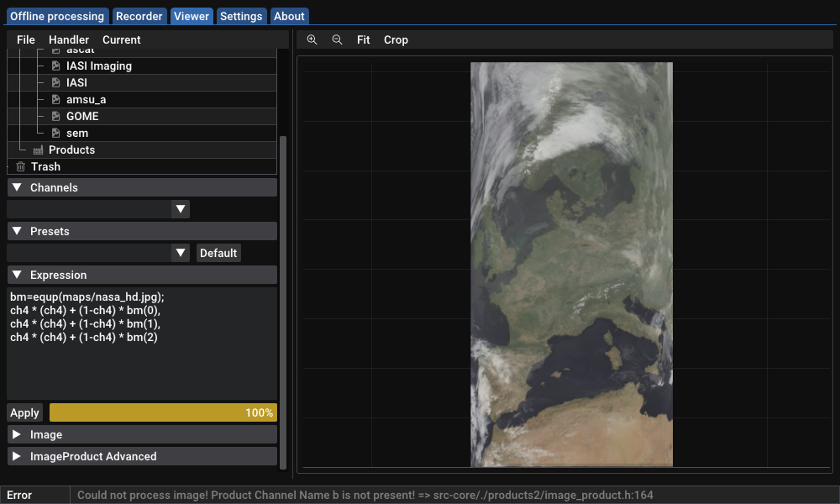Switch to the Offline processing tab

[x=57, y=16]
